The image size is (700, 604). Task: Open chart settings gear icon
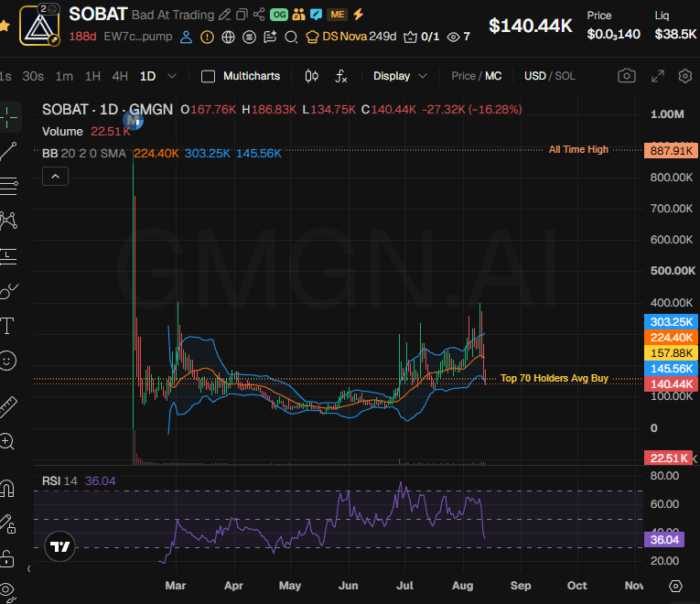685,76
